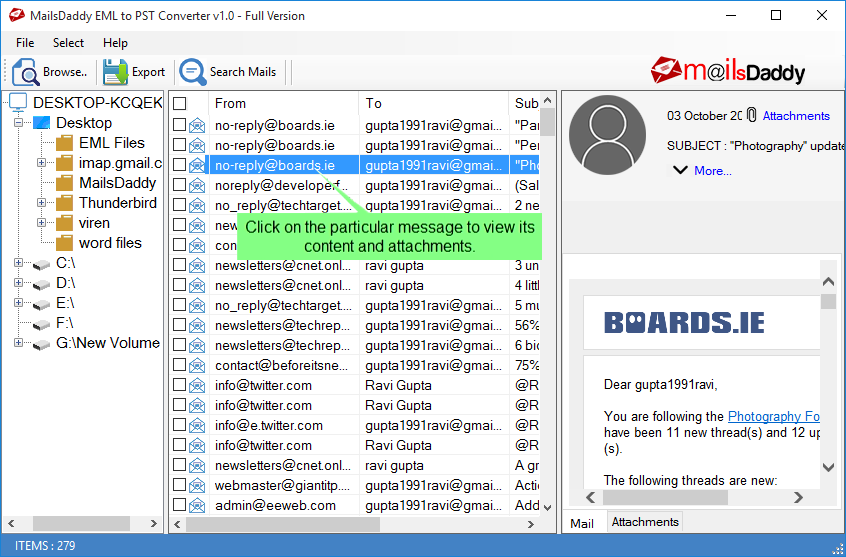
Task: Check the info@e.twitter.com message checkbox
Action: (180, 425)
